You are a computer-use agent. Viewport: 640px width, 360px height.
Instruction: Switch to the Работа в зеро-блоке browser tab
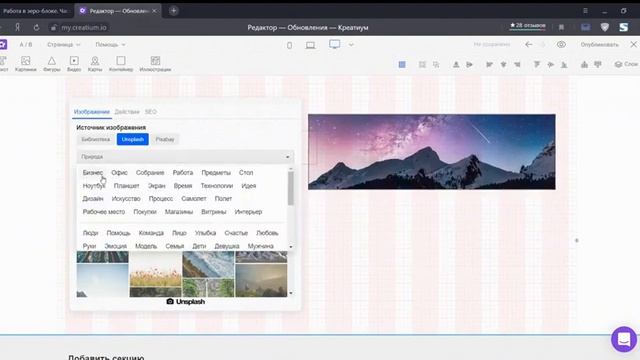tap(36, 11)
